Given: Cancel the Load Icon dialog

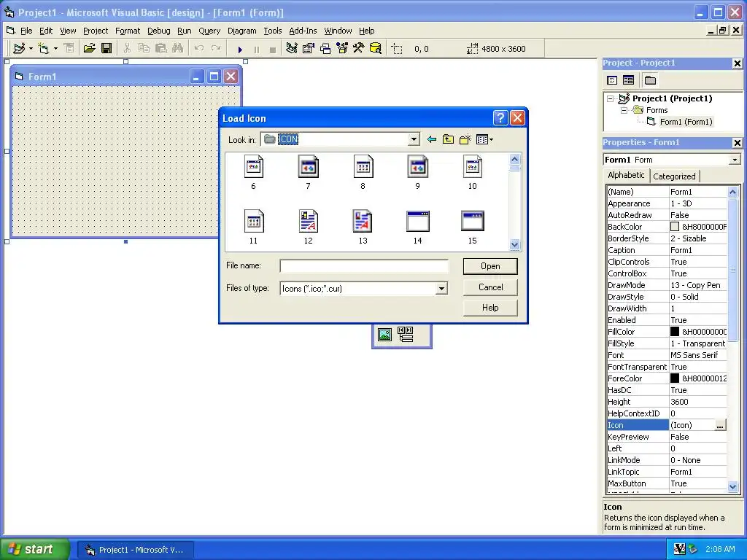Looking at the screenshot, I should (490, 287).
